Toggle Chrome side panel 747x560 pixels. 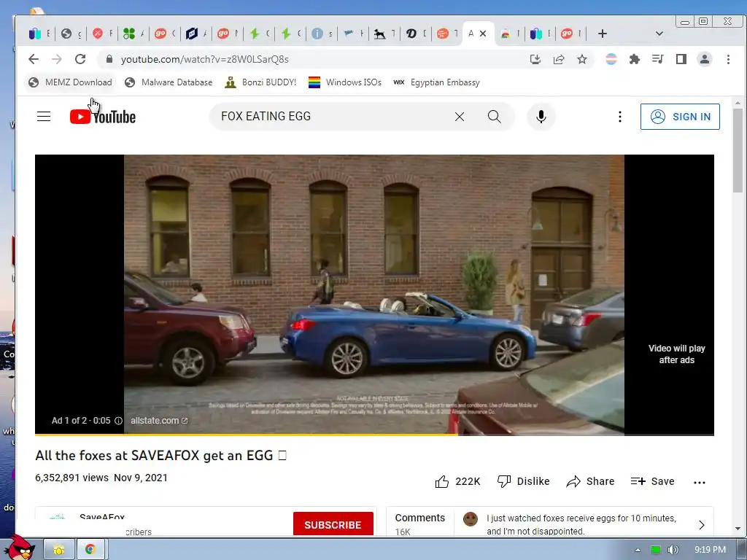pos(681,59)
